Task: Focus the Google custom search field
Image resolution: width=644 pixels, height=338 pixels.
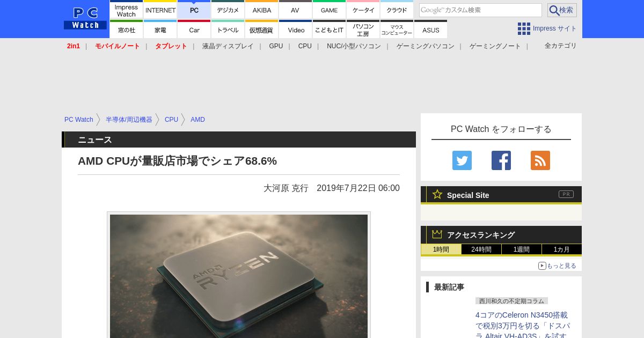Action: click(480, 10)
